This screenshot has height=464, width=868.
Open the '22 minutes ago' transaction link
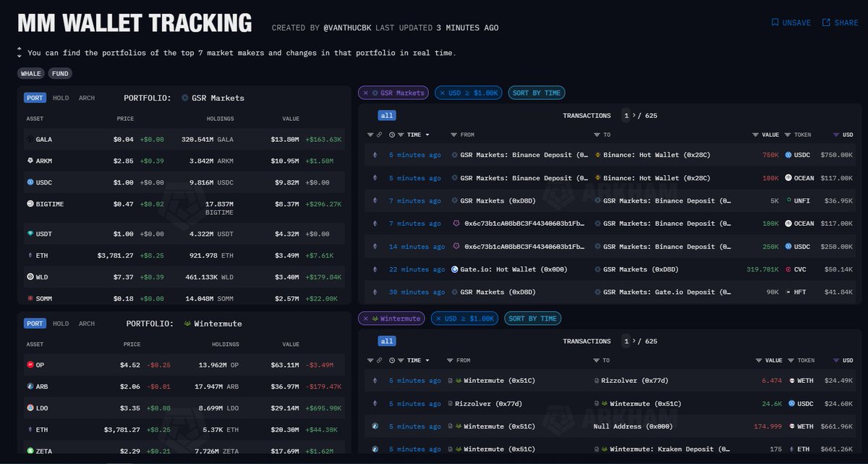tap(417, 270)
